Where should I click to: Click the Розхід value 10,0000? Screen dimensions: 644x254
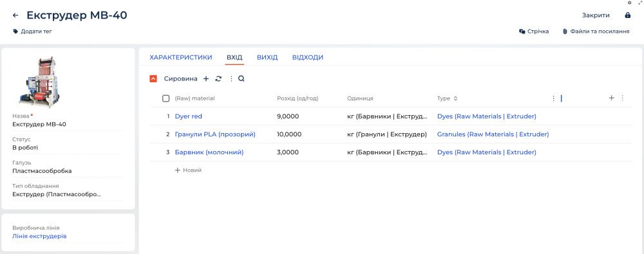pos(290,134)
